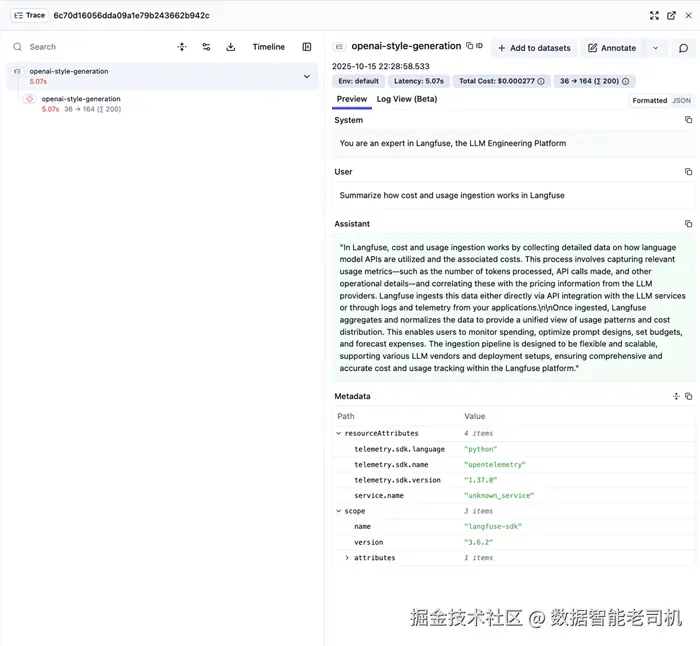Select the JSON view option

(682, 100)
